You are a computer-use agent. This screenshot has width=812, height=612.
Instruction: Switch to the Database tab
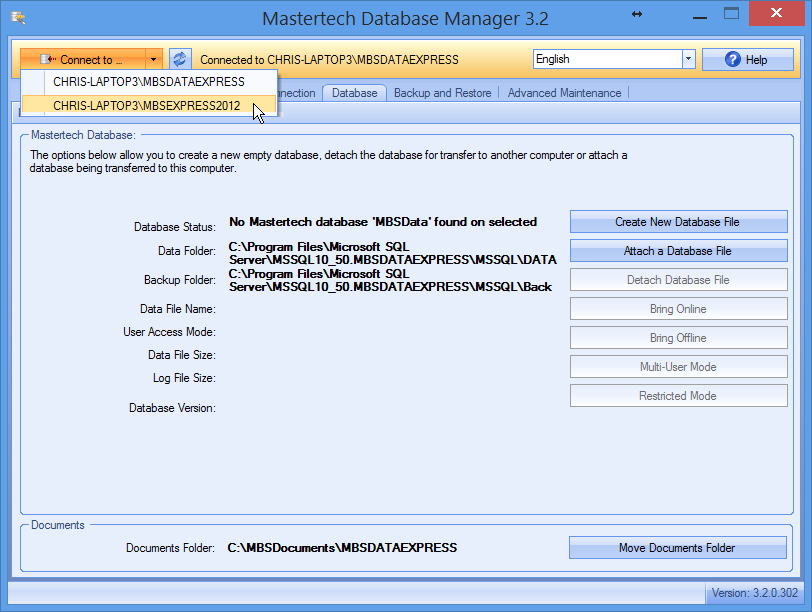[x=354, y=93]
